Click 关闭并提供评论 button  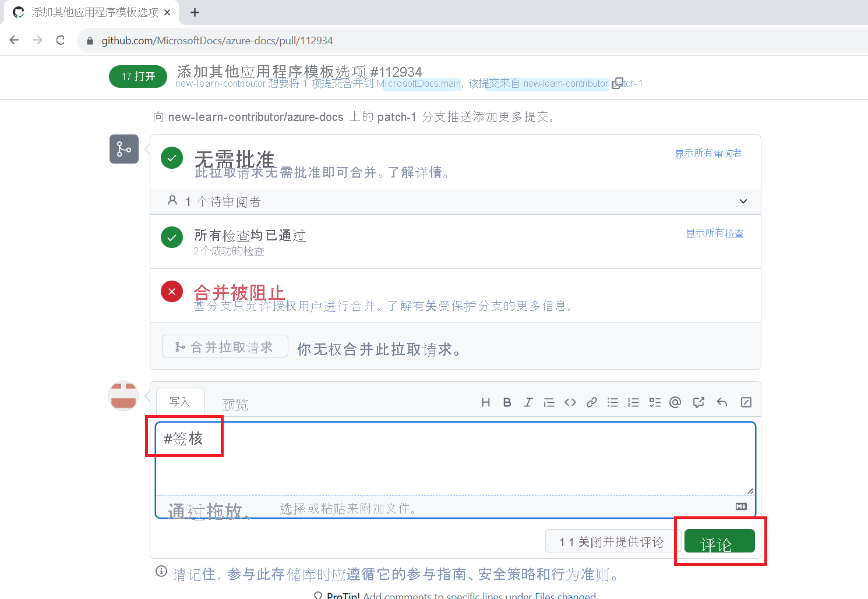pyautogui.click(x=613, y=541)
